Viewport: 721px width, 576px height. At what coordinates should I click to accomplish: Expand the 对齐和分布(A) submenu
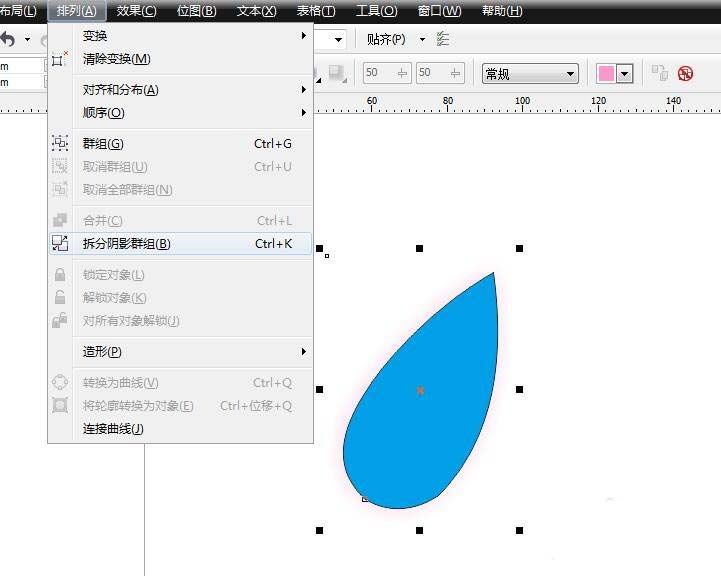tap(180, 90)
